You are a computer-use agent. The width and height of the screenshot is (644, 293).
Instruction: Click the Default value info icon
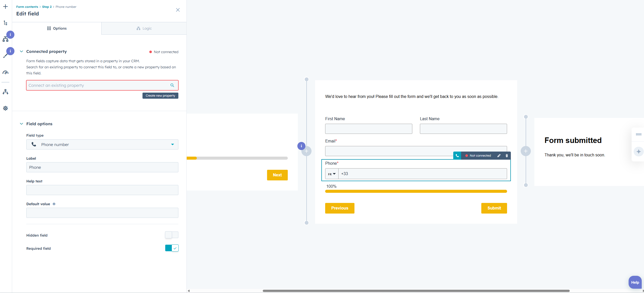[x=54, y=204]
